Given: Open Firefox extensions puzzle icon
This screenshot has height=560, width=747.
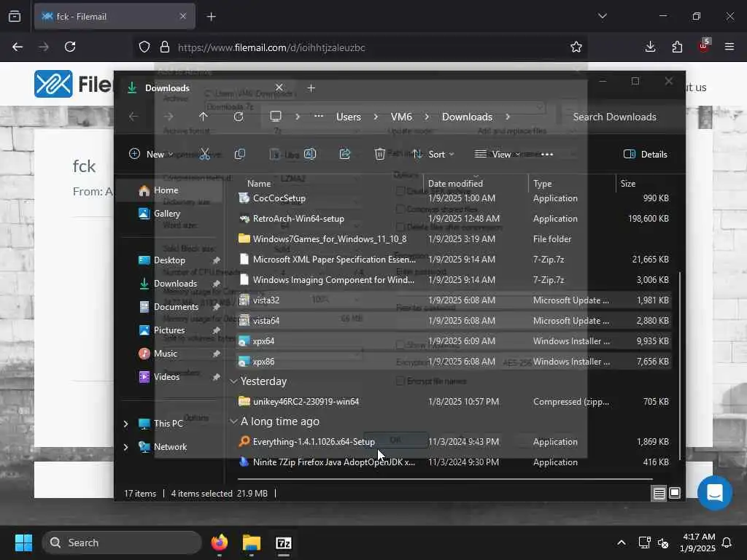Looking at the screenshot, I should pos(677,47).
